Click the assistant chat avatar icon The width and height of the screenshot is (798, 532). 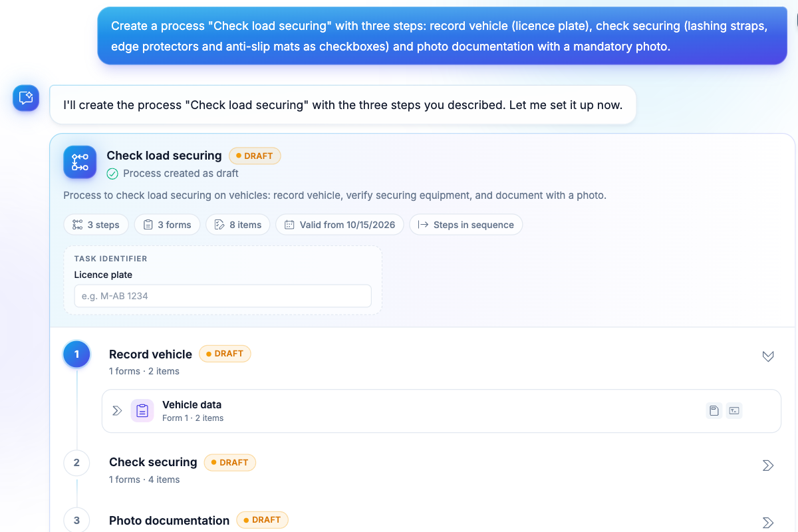(x=26, y=98)
